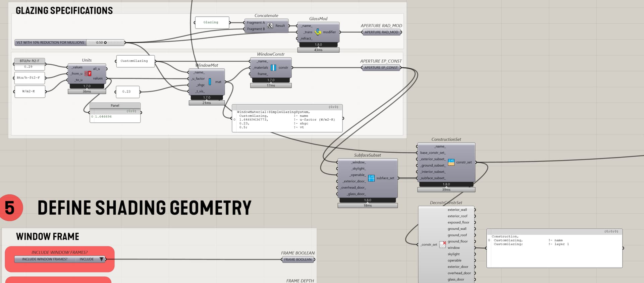Click the APERTURE RAD_MOD output parameter

(381, 32)
